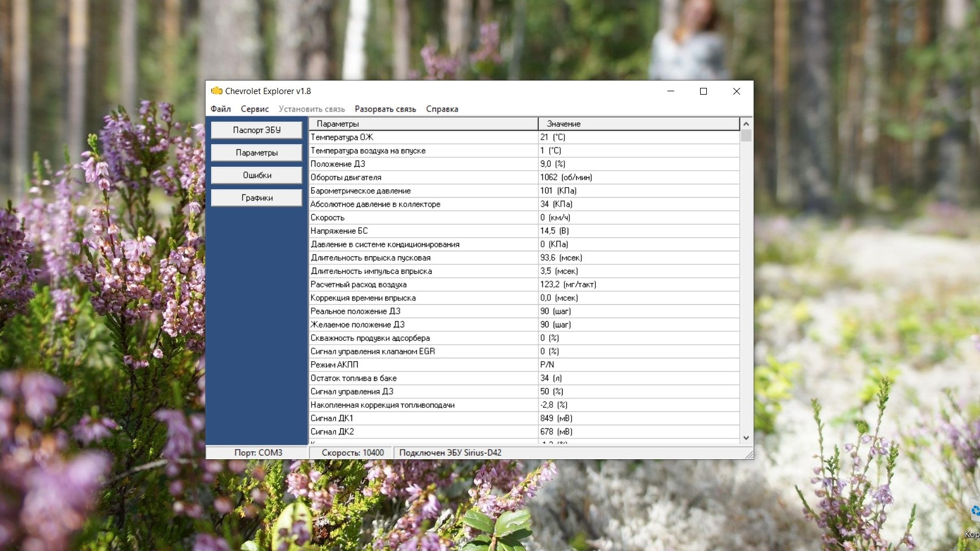Select Давление в системе кондиционирования row
This screenshot has width=980, height=551.
[524, 245]
